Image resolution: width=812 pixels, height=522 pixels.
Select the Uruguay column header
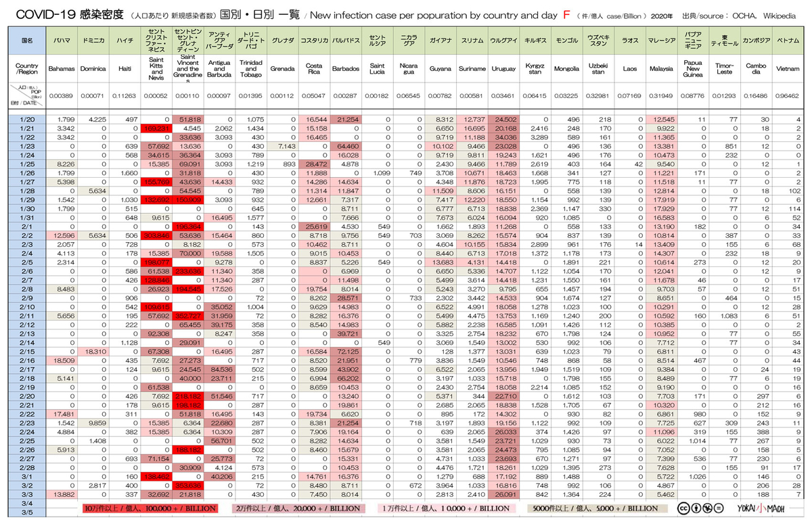503,69
